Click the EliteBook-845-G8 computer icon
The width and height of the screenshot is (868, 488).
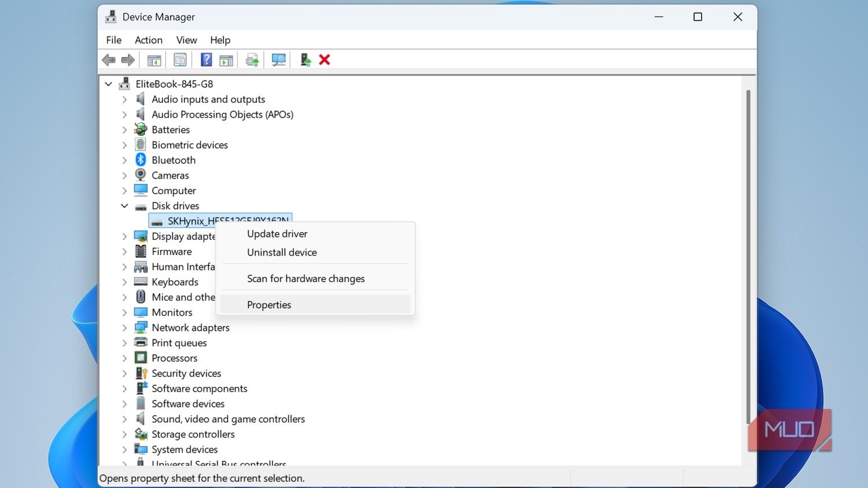(124, 83)
